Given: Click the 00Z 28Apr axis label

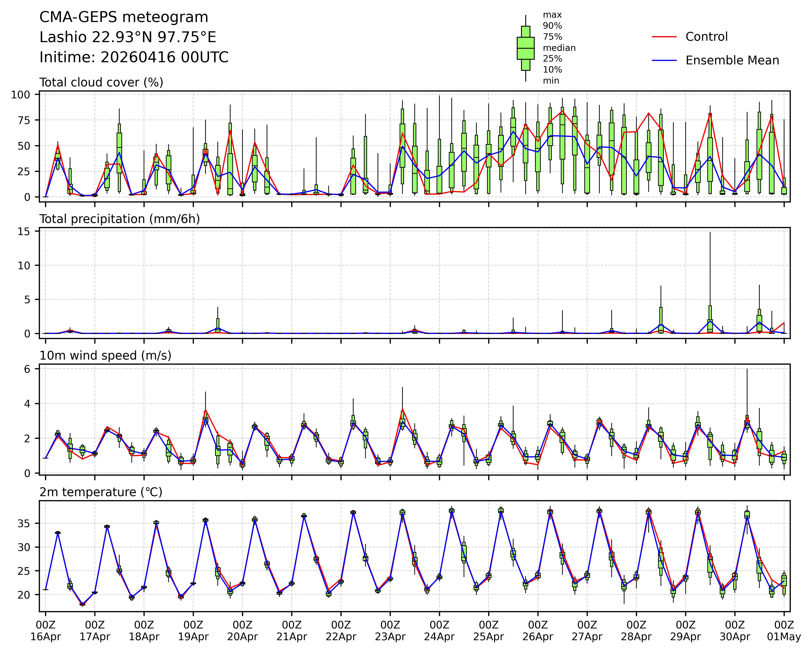Looking at the screenshot, I should point(636,631).
